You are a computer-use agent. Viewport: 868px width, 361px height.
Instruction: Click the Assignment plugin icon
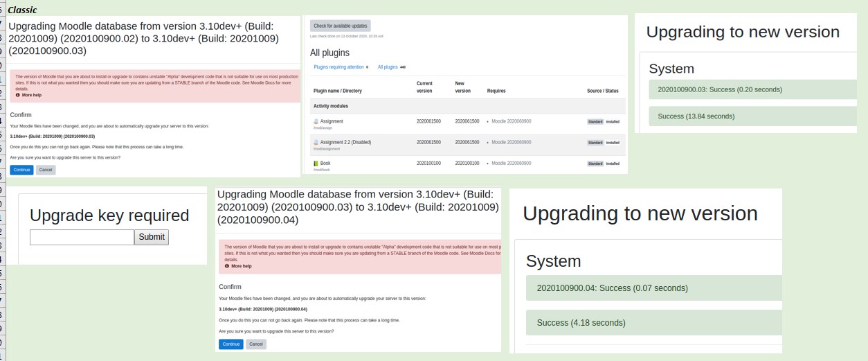pos(316,121)
